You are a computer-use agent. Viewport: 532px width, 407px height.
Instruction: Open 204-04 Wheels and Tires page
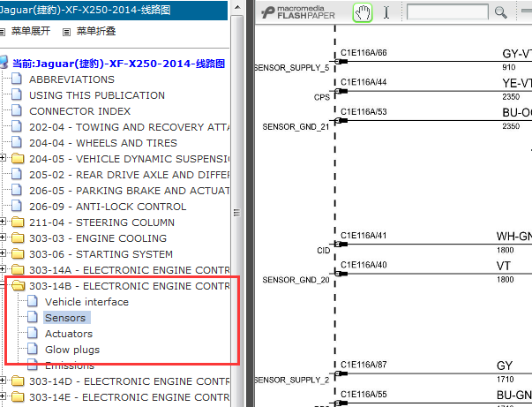click(103, 143)
